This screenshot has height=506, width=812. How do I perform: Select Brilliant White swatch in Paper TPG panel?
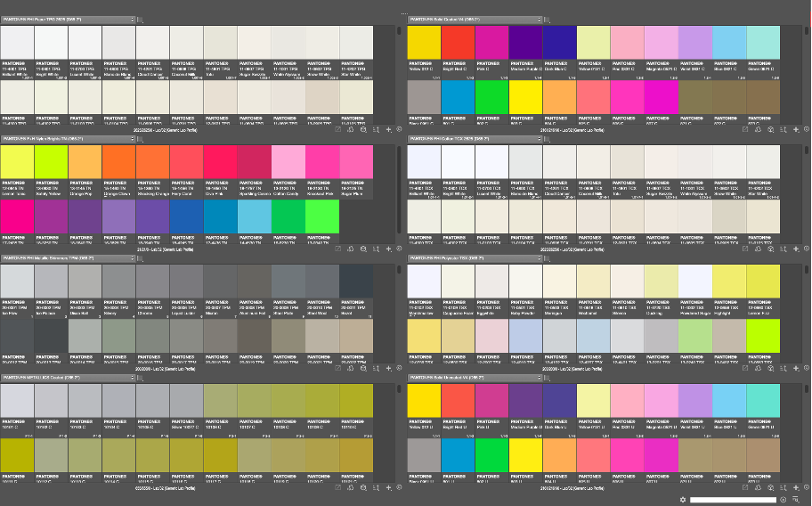pos(17,43)
